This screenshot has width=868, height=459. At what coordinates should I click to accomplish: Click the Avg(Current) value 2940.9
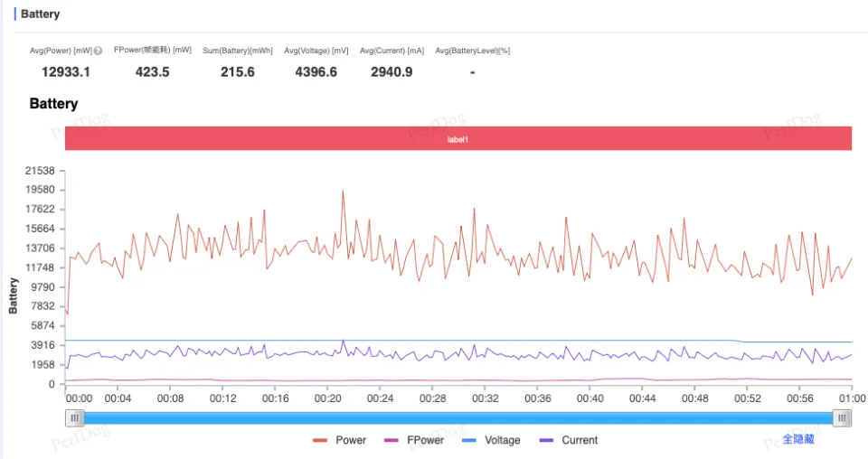392,71
